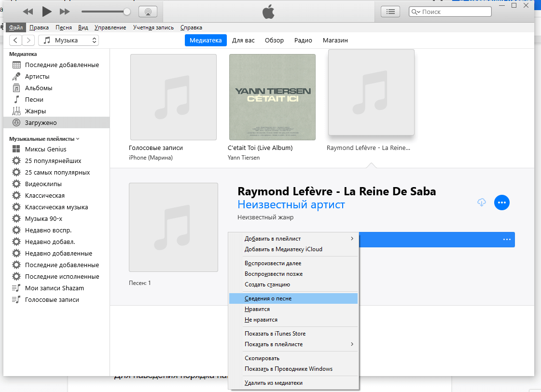Viewport: 541px width, 392px height.
Task: Choose Воспроизвести далее from context menu
Action: (x=293, y=263)
